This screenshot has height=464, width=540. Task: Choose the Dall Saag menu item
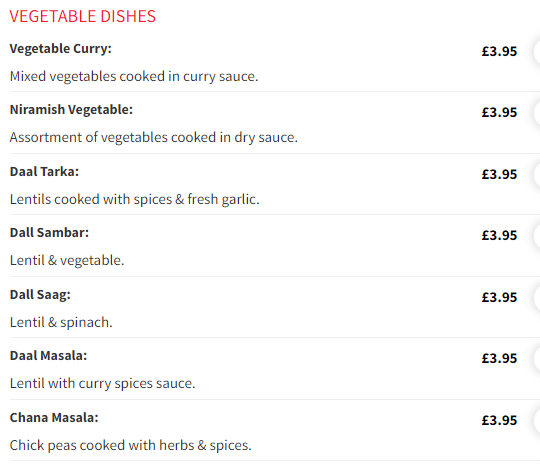pyautogui.click(x=40, y=295)
